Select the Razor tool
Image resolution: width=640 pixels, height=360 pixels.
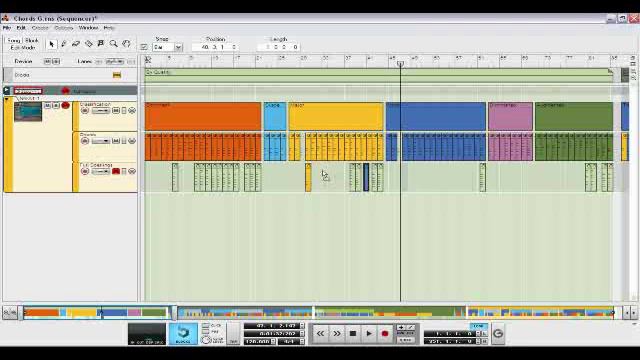point(89,44)
